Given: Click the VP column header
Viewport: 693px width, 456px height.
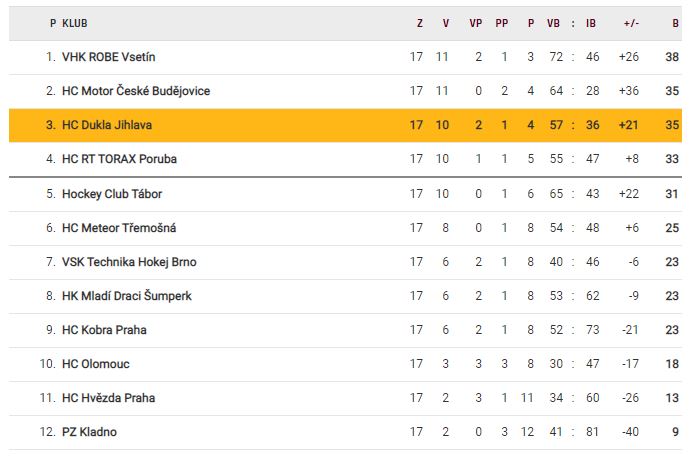Looking at the screenshot, I should [475, 23].
